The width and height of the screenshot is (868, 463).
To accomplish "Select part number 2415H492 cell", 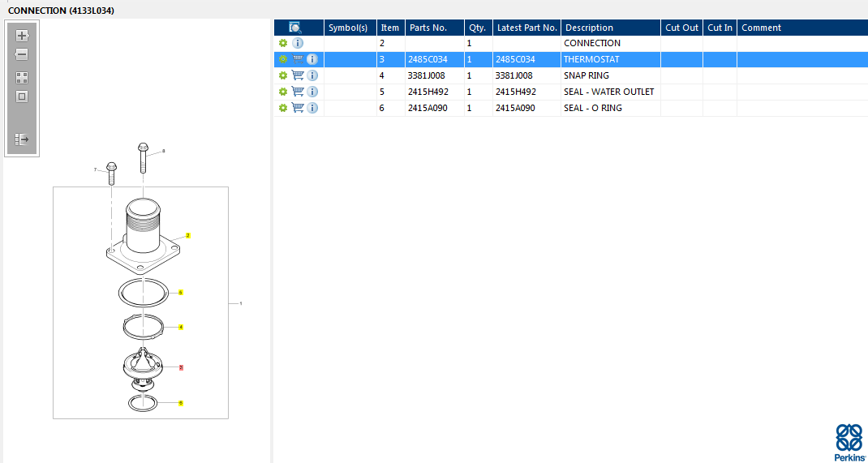I will [x=435, y=92].
